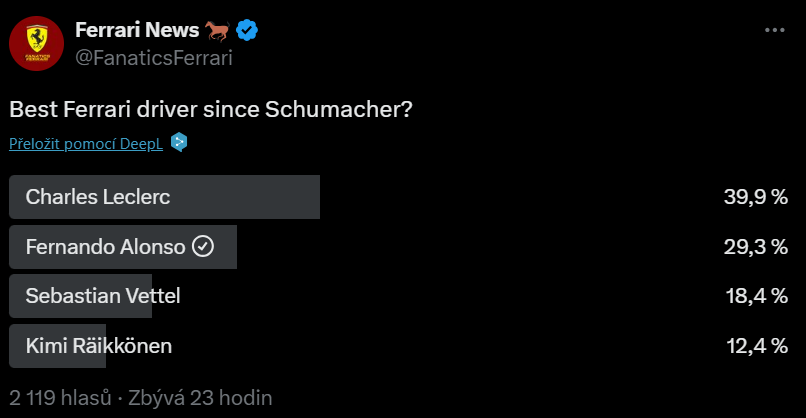Click the 39,9 % result percentage
Screen dimensions: 806x418
[x=756, y=197]
